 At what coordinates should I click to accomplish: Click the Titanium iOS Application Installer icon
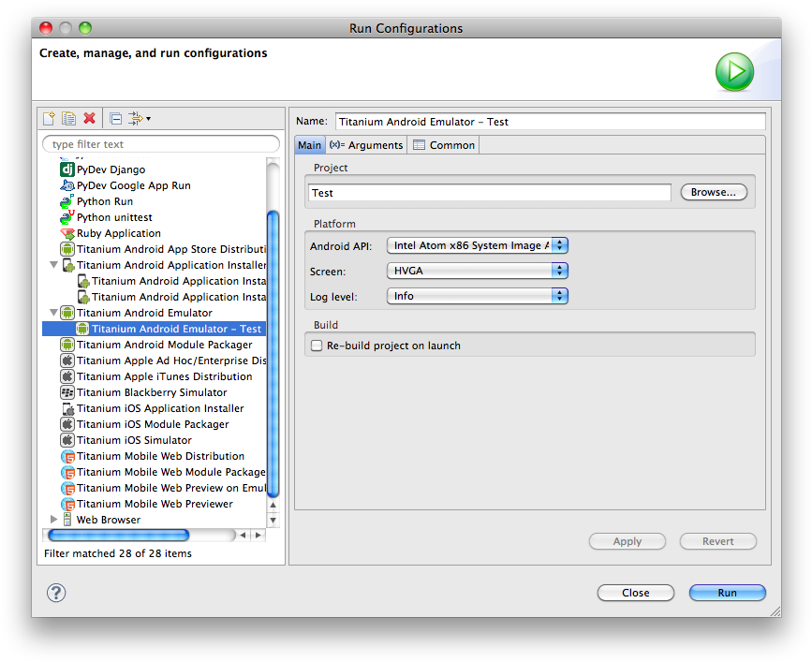(67, 408)
